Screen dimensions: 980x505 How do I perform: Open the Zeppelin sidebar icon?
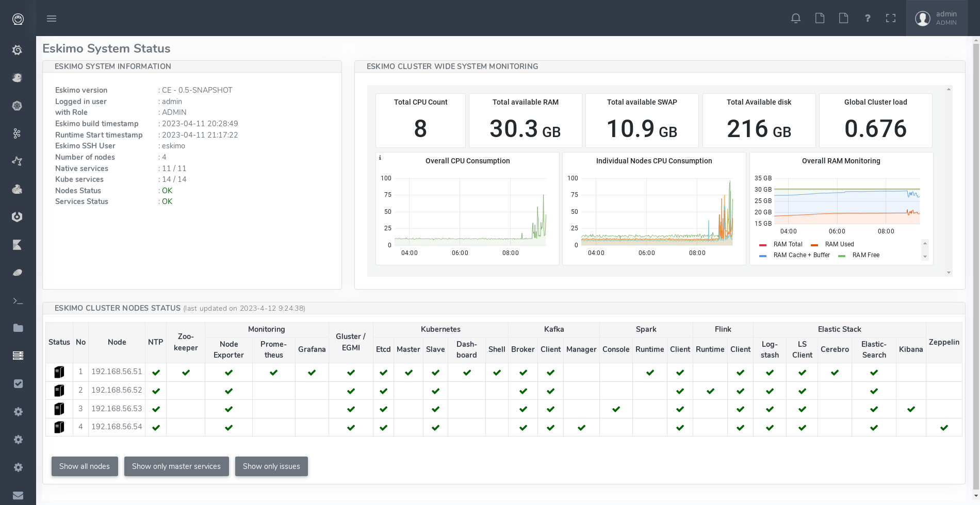coord(17,273)
